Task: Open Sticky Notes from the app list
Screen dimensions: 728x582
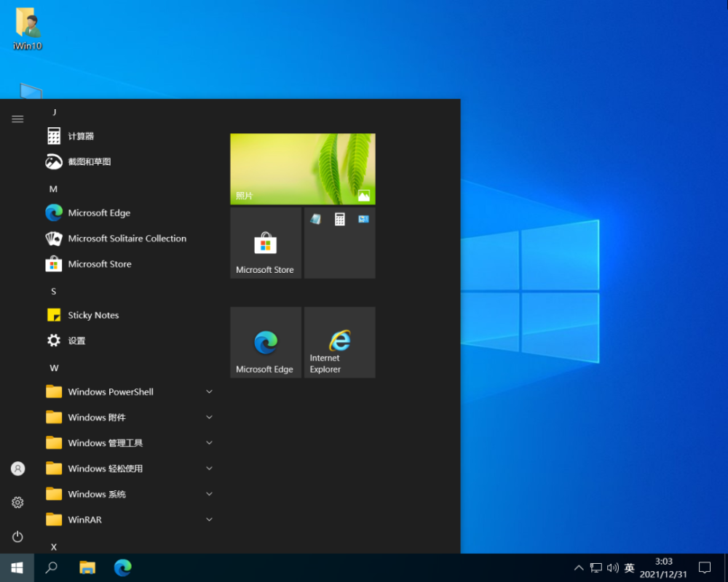Action: (x=93, y=315)
